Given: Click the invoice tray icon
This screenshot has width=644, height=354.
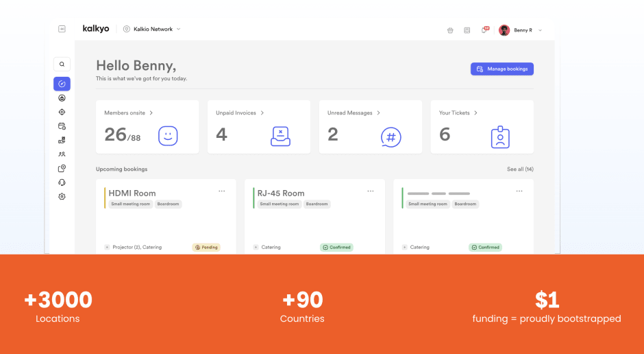Looking at the screenshot, I should (280, 136).
